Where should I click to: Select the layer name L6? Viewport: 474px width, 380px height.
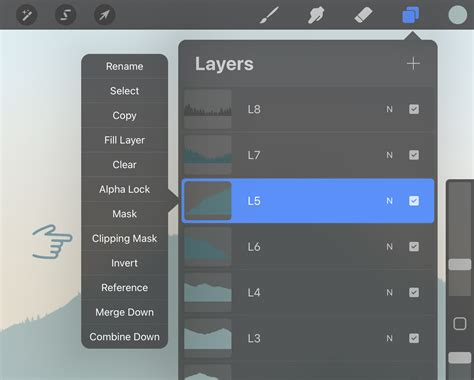pos(254,247)
